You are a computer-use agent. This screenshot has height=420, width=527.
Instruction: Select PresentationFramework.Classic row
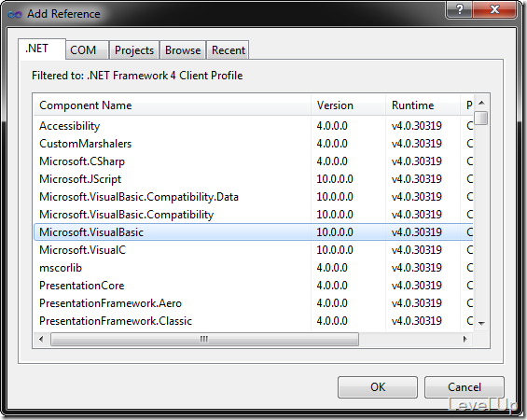[253, 321]
